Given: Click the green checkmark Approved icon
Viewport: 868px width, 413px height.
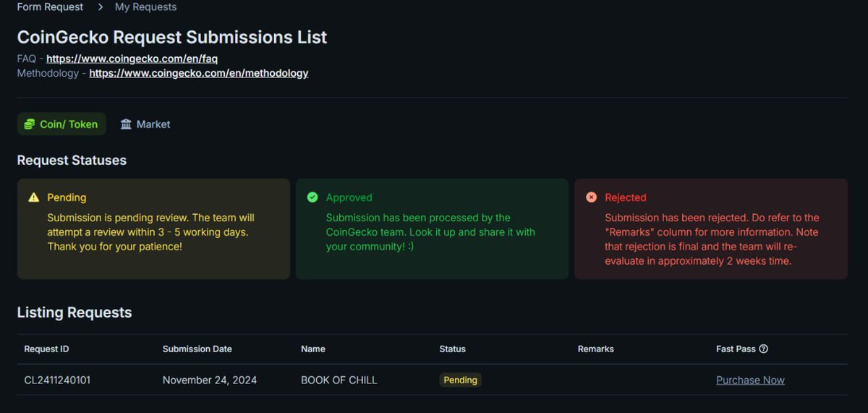Looking at the screenshot, I should coord(312,197).
